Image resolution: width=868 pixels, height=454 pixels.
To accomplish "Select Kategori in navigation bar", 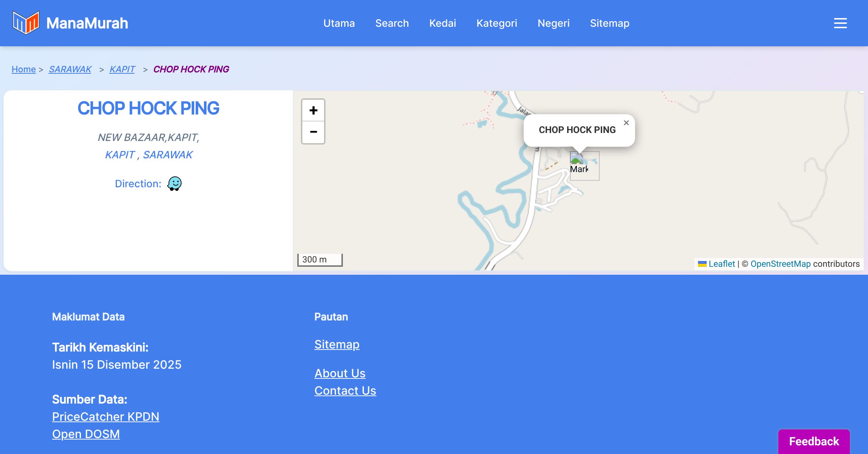I will point(497,23).
